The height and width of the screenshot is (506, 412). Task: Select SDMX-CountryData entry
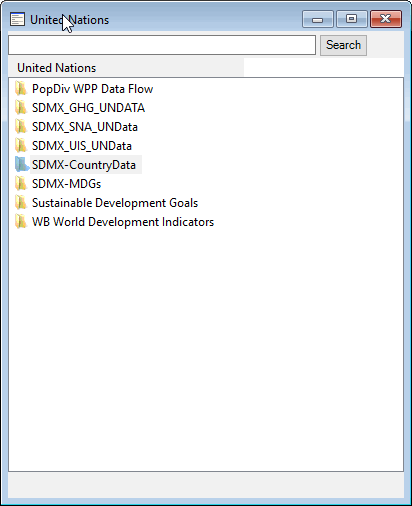click(x=86, y=165)
